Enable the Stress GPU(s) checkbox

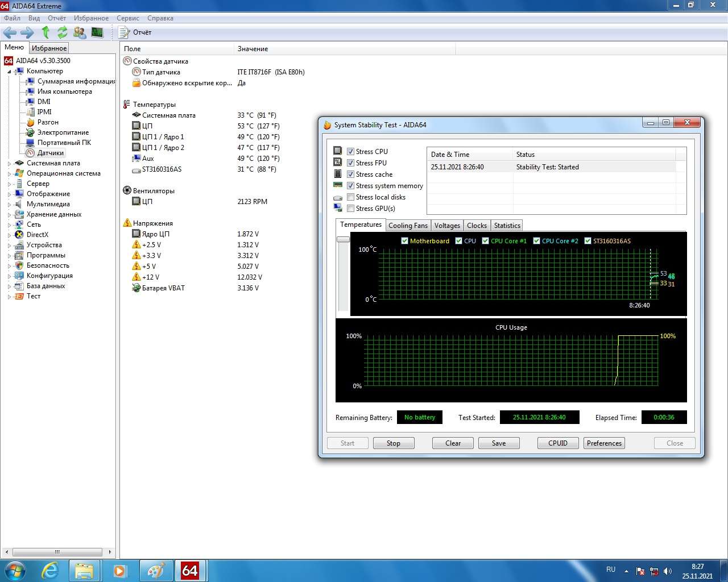click(x=350, y=209)
